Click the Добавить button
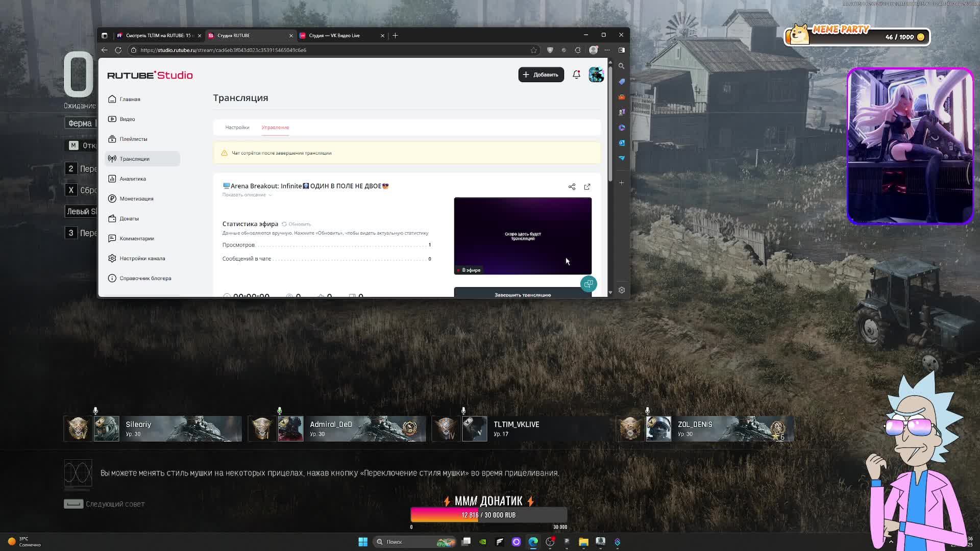The width and height of the screenshot is (980, 551). 541,74
